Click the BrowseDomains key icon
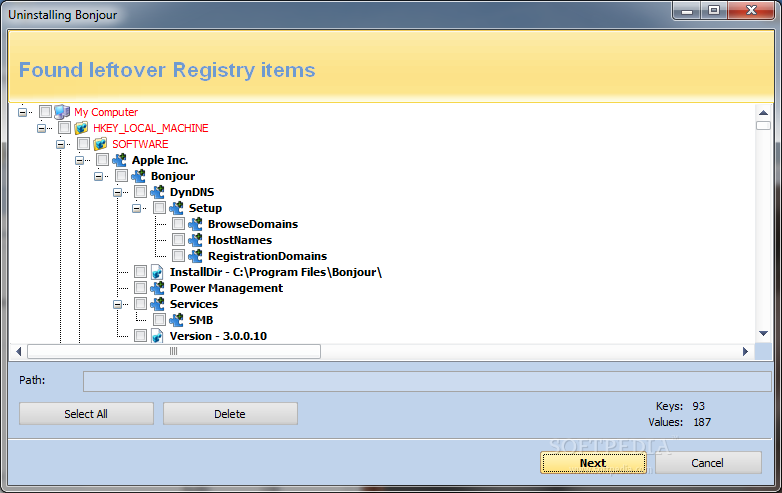 195,224
